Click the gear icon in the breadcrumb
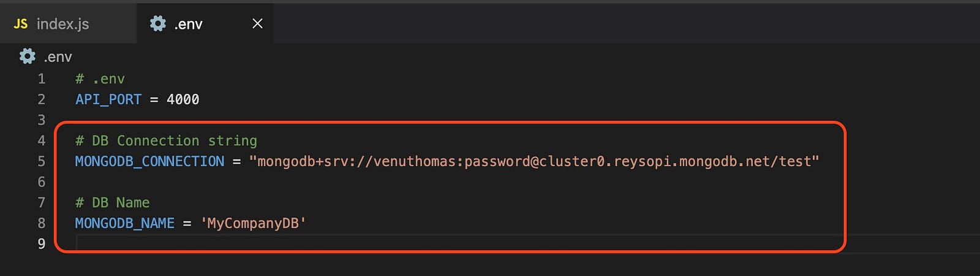 tap(28, 56)
